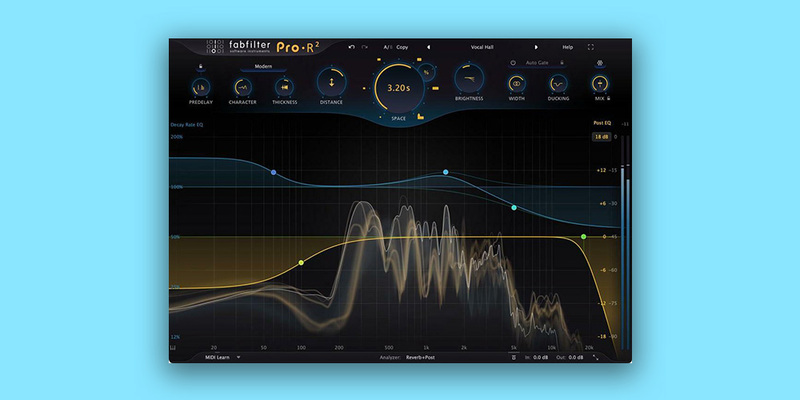
Task: Click the icon above the Mix knob
Action: 600,63
